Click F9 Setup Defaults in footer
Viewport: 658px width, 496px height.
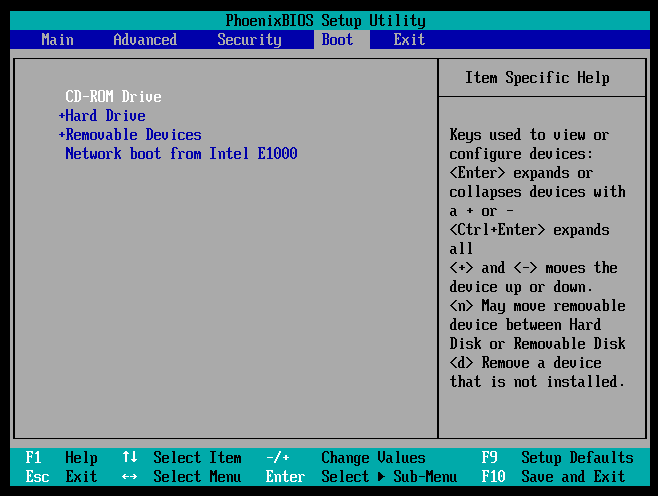(557, 457)
